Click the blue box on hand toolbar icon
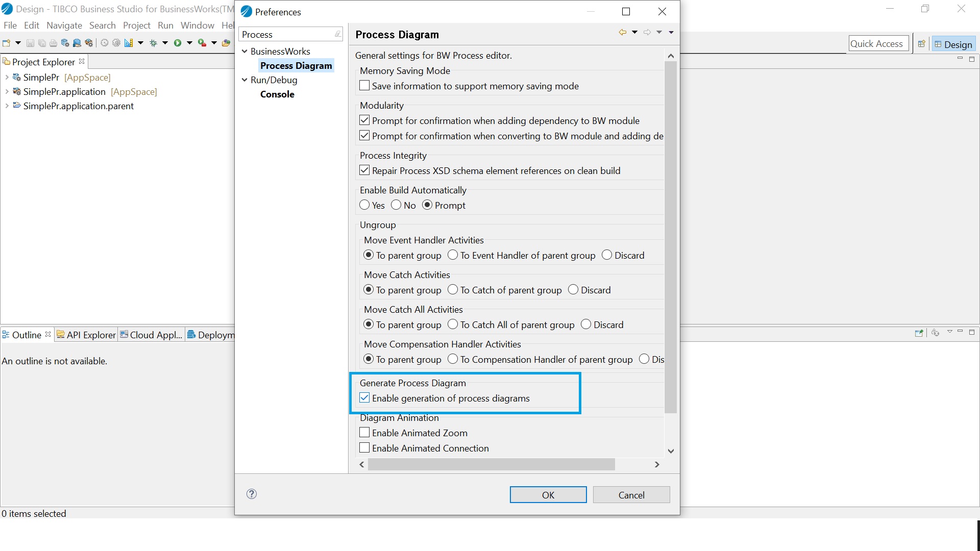Screen dimensions: 980x551 point(77,43)
